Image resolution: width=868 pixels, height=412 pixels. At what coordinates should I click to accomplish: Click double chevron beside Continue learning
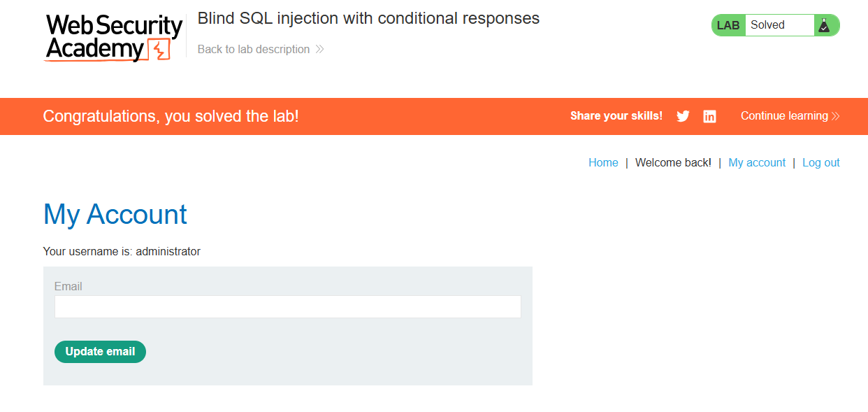coord(835,116)
